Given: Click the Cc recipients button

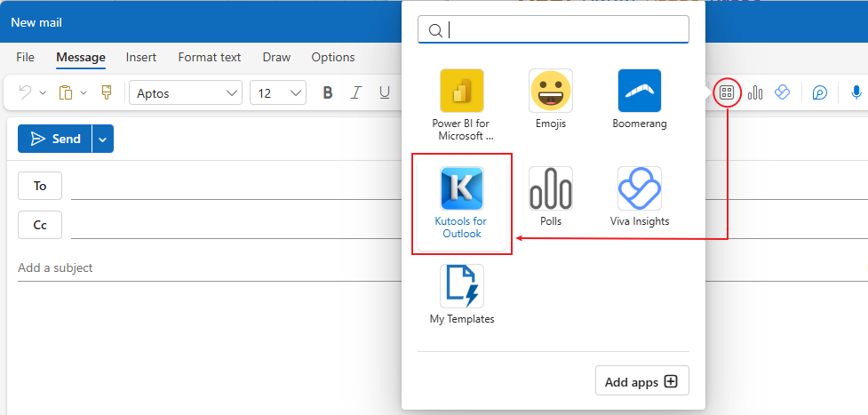Looking at the screenshot, I should [40, 225].
